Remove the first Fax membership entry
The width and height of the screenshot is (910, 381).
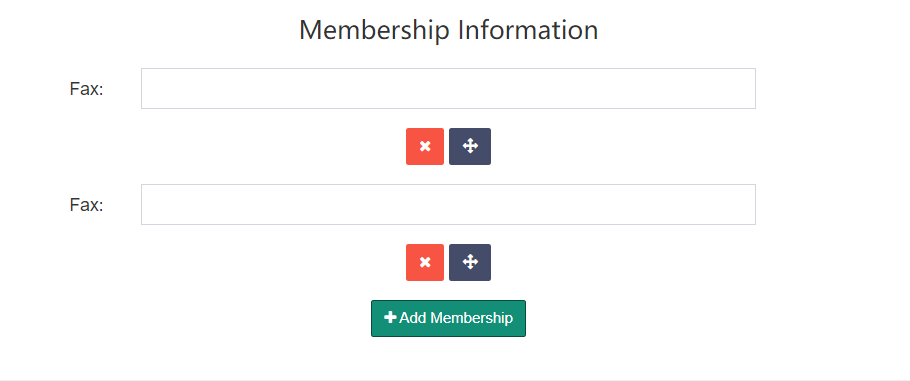tap(425, 146)
